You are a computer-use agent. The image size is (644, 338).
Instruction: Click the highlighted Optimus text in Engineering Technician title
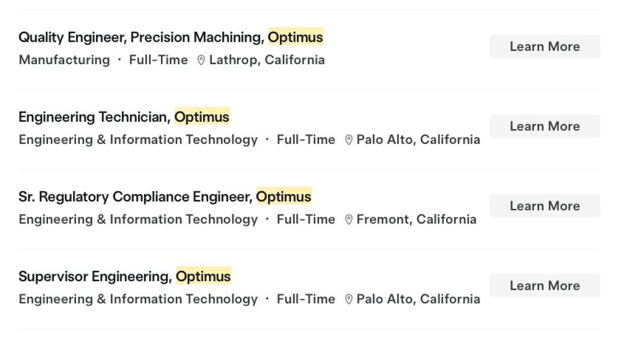202,116
